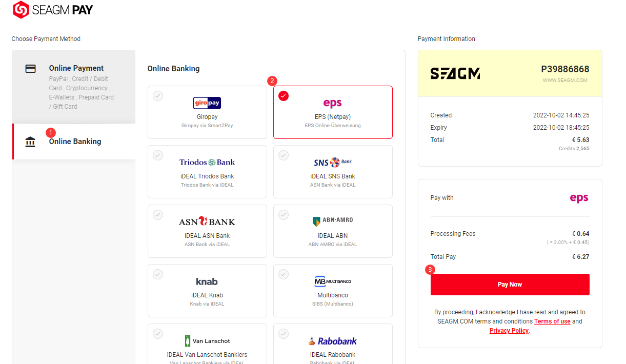The image size is (626, 364).
Task: Click the Giropay logo
Action: [207, 103]
